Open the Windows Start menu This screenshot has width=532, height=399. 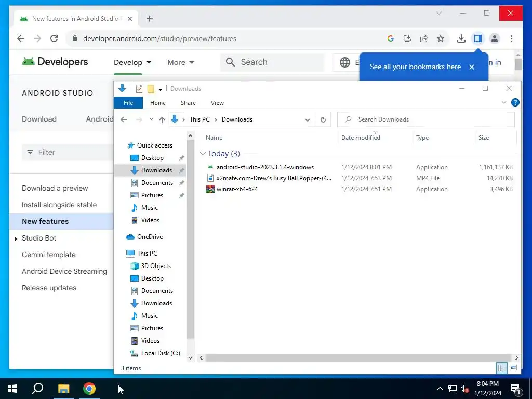12,389
